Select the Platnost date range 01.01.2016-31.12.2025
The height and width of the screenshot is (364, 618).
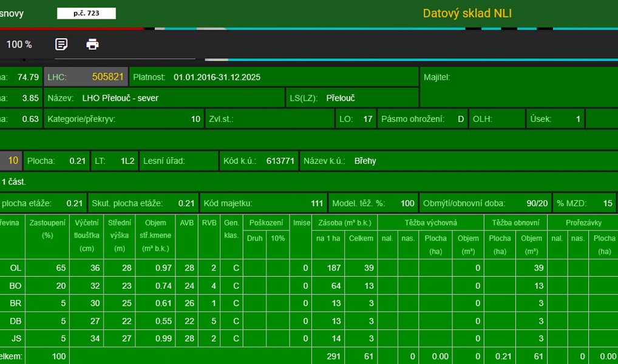217,77
